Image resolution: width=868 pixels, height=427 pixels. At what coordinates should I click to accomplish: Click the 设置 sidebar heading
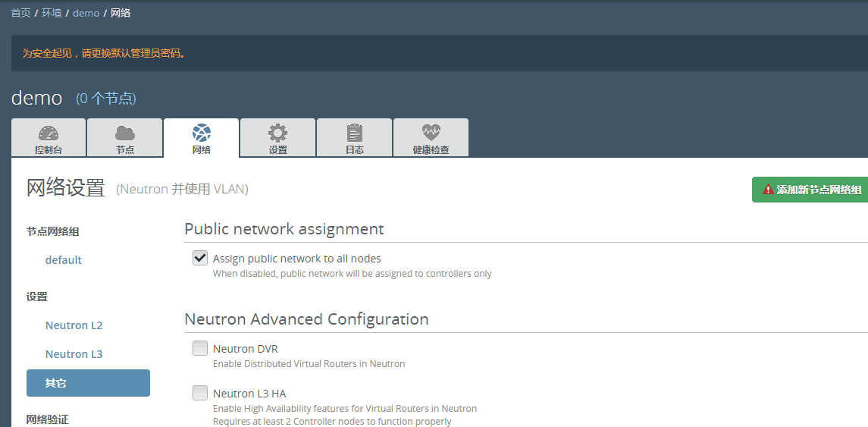point(37,297)
